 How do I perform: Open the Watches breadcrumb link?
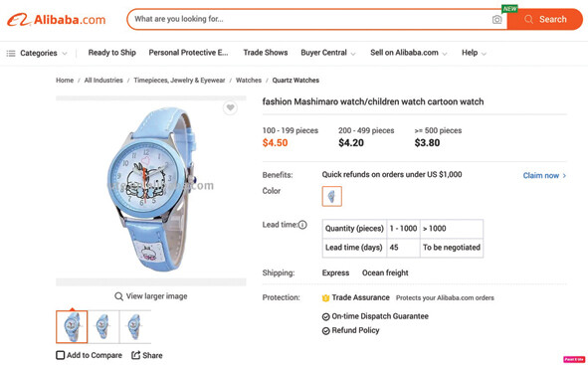(x=249, y=81)
